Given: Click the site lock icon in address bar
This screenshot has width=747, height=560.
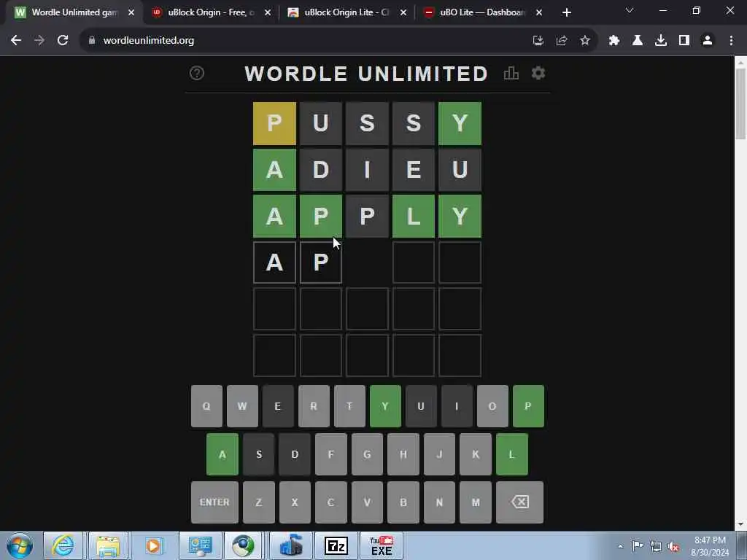Looking at the screenshot, I should click(92, 41).
